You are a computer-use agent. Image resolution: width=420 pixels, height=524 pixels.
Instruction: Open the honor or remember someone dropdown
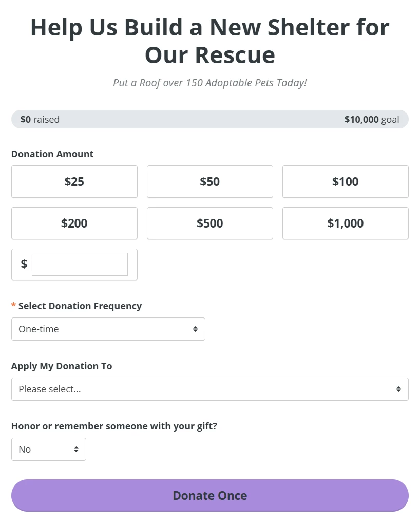[48, 449]
